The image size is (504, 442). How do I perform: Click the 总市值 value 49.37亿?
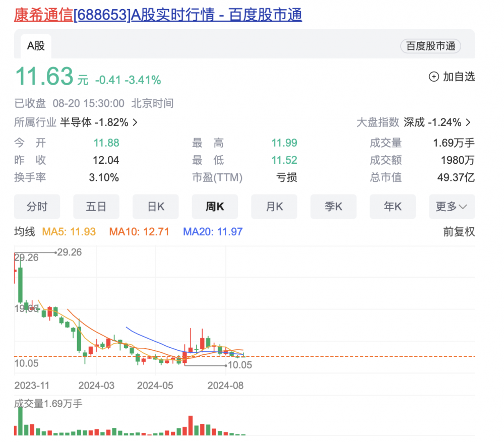tap(456, 177)
